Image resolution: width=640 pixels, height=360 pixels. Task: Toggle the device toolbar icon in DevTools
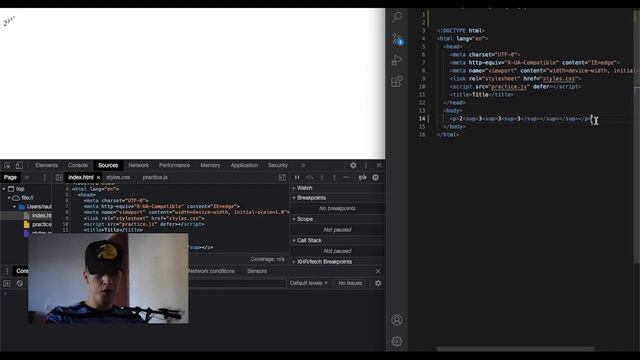19,165
